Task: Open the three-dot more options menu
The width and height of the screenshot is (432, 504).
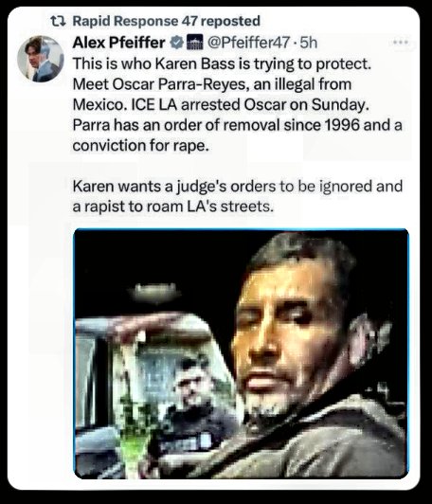Action: point(401,42)
